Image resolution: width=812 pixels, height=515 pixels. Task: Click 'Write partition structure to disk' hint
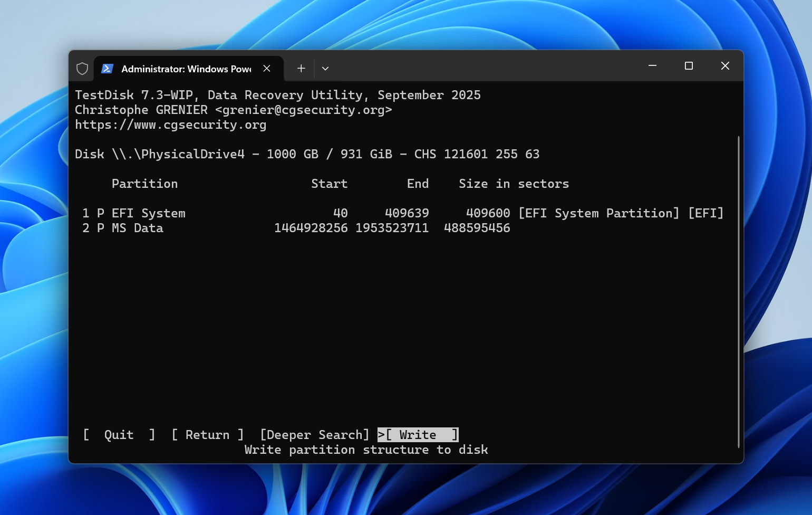(366, 450)
